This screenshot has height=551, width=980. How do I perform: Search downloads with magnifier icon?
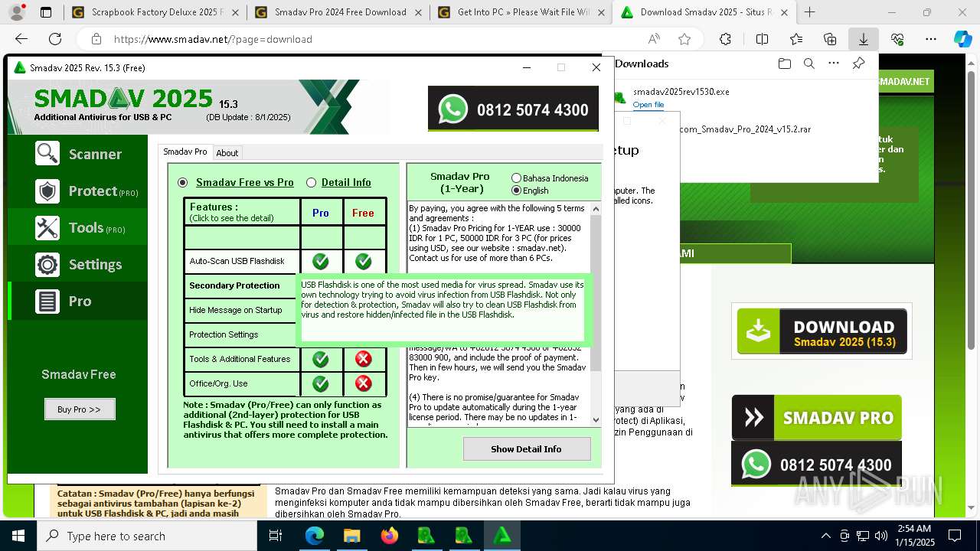(x=808, y=64)
